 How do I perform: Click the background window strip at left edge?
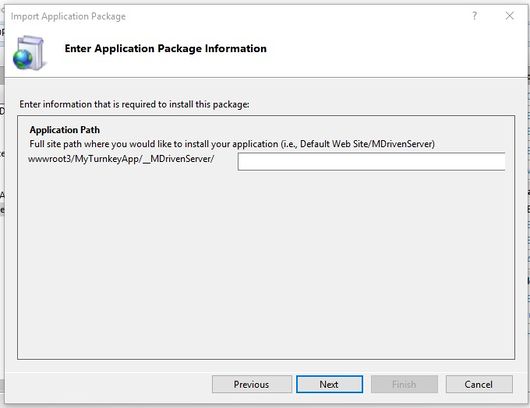(x=2, y=203)
